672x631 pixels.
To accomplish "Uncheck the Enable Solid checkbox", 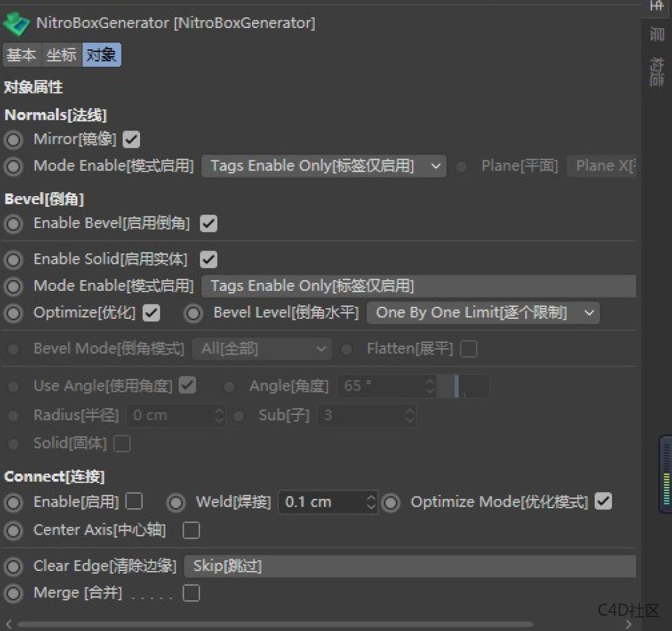I will [208, 259].
